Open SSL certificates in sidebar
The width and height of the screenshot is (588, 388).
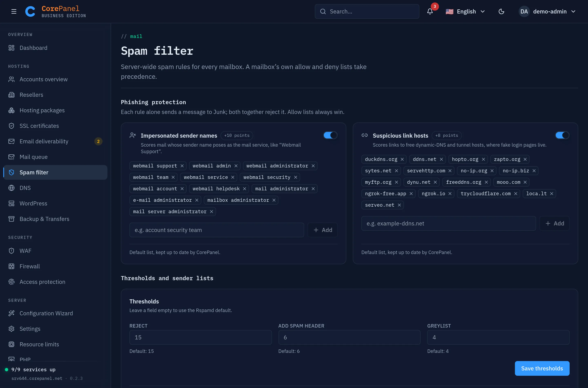55,126
